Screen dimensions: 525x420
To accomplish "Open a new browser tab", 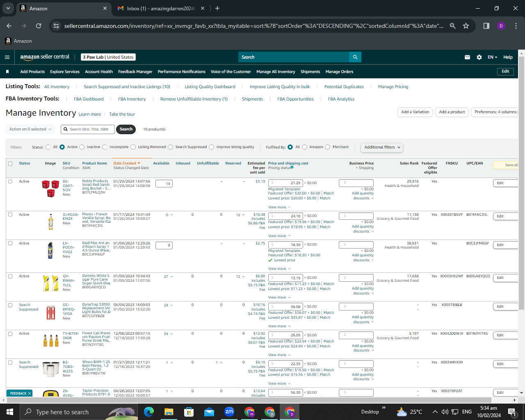I will (x=217, y=8).
